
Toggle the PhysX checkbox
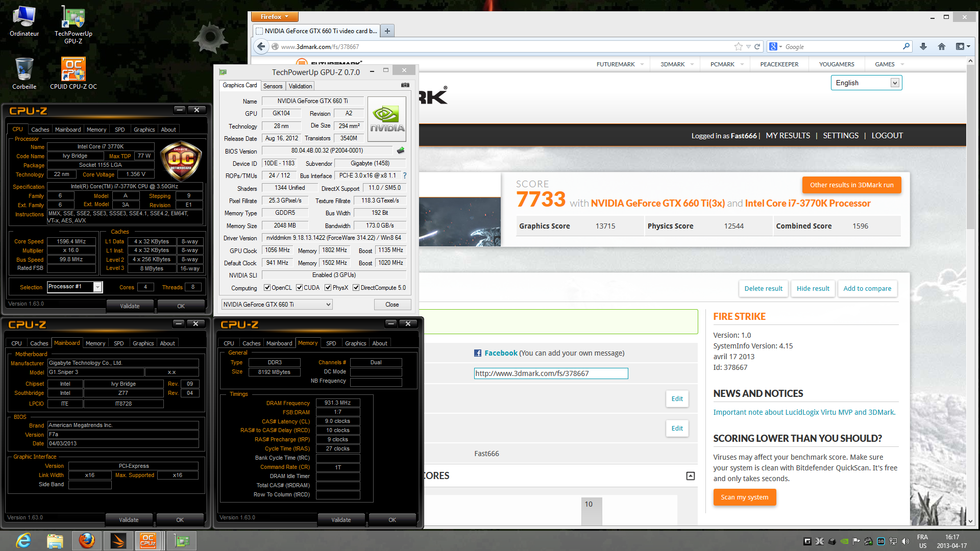coord(328,288)
